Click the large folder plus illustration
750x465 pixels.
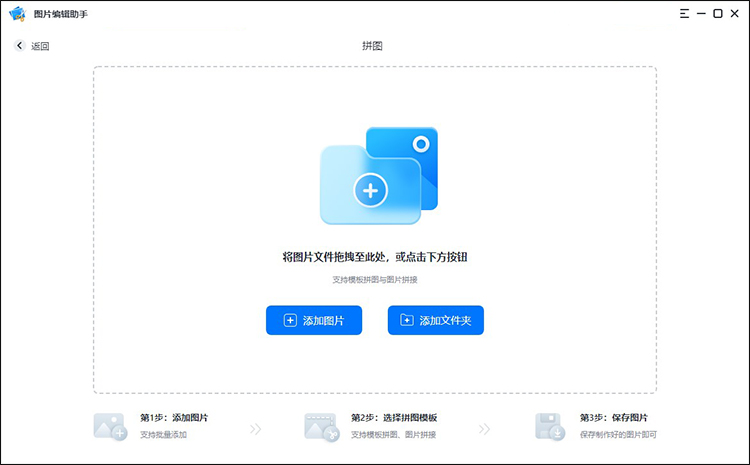click(379, 176)
